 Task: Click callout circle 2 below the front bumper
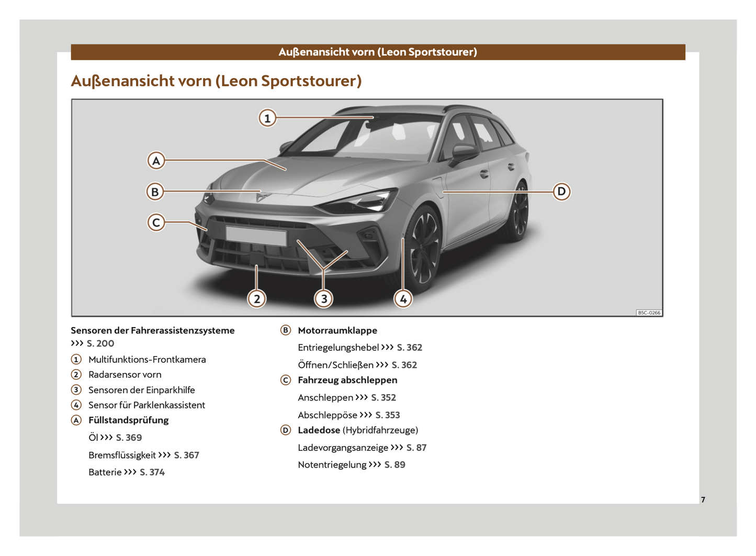pyautogui.click(x=256, y=299)
